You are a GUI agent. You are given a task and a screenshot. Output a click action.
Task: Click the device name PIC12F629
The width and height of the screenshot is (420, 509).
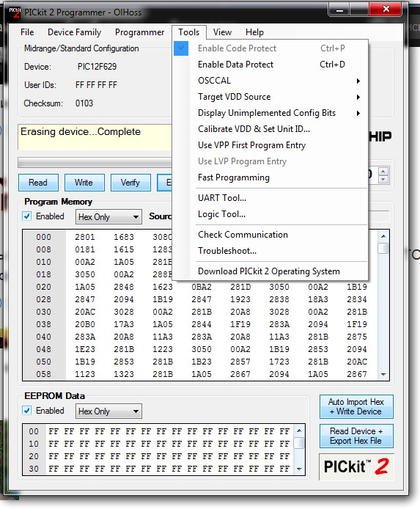(97, 67)
